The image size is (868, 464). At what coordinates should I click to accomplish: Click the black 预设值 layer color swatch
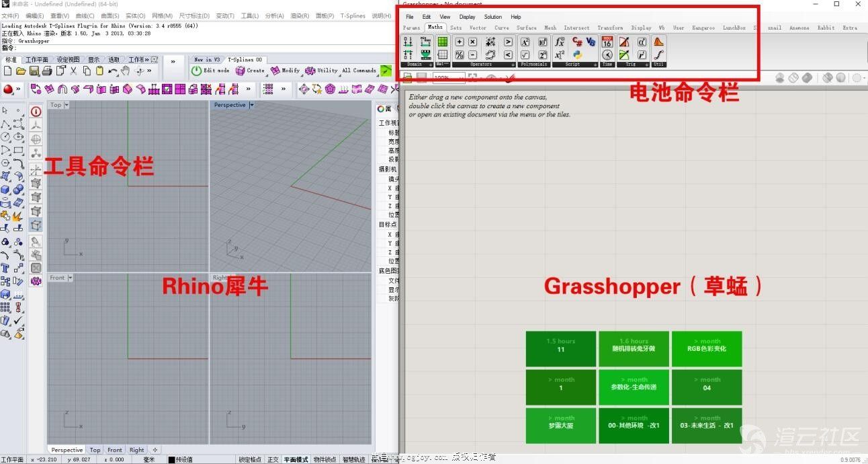[x=171, y=459]
